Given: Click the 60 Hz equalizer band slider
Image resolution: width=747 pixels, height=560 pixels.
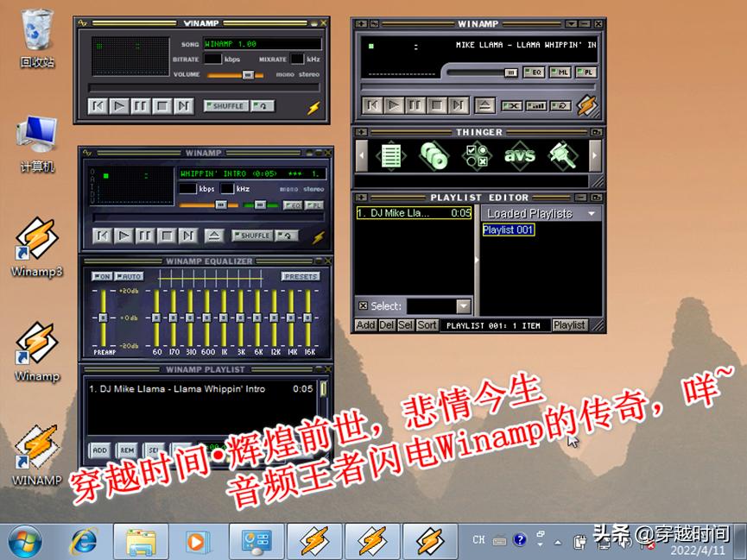Looking at the screenshot, I should pos(156,318).
